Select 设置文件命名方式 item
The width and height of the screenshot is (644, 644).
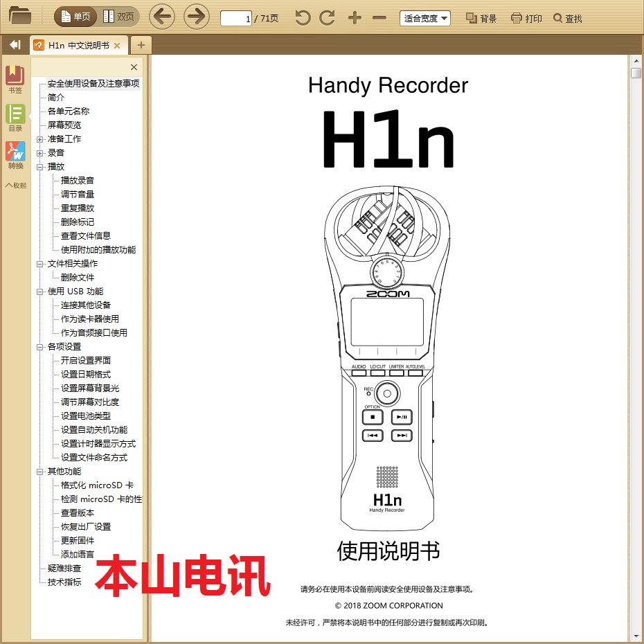click(93, 458)
